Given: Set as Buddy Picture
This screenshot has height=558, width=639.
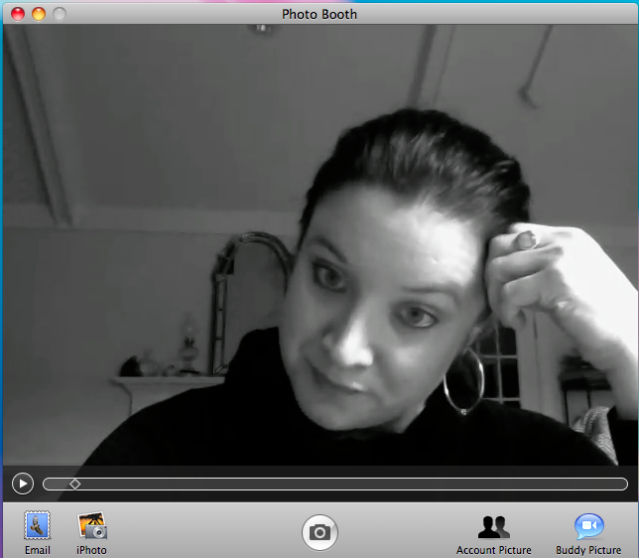Looking at the screenshot, I should coord(588,534).
